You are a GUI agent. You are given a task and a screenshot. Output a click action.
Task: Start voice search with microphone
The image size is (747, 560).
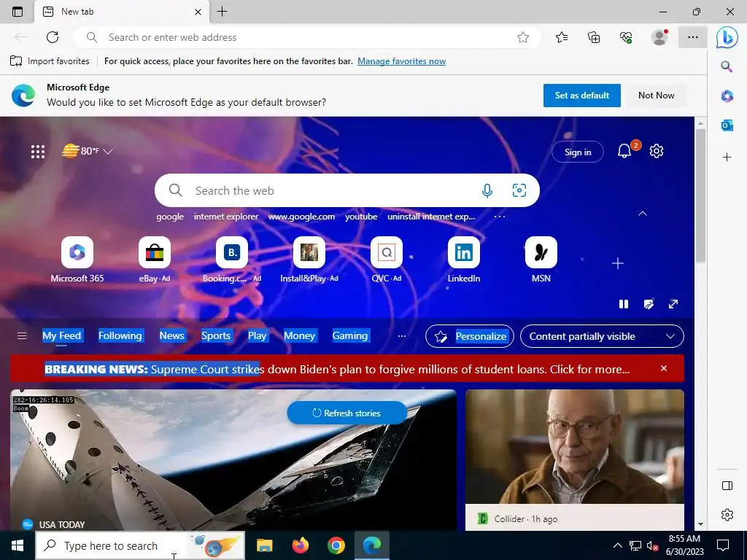487,190
